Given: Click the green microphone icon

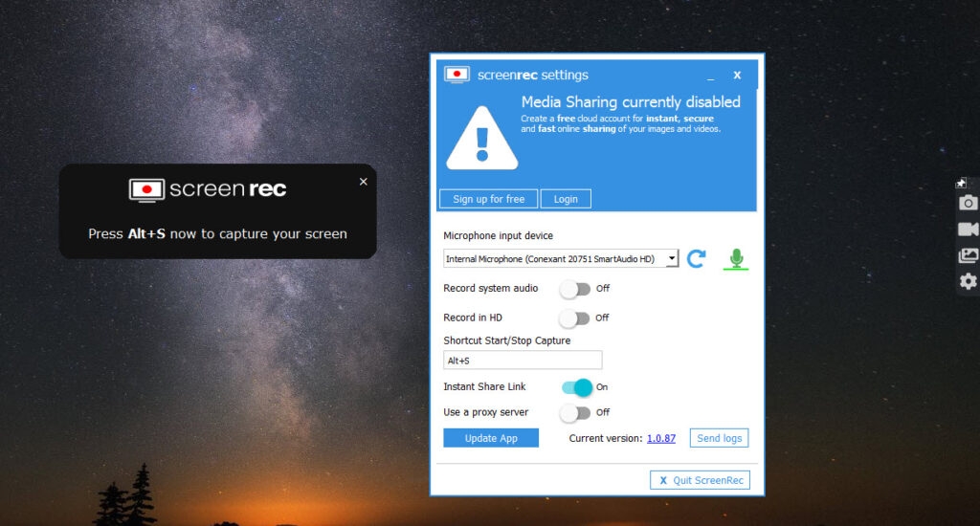Looking at the screenshot, I should point(736,258).
